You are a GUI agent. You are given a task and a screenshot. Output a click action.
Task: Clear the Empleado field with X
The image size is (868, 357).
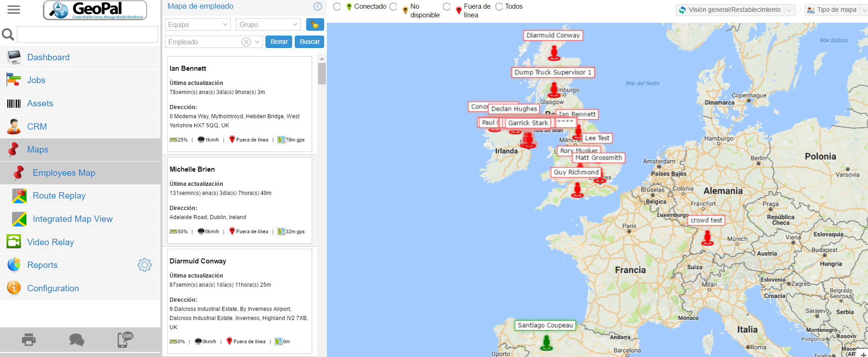point(246,42)
